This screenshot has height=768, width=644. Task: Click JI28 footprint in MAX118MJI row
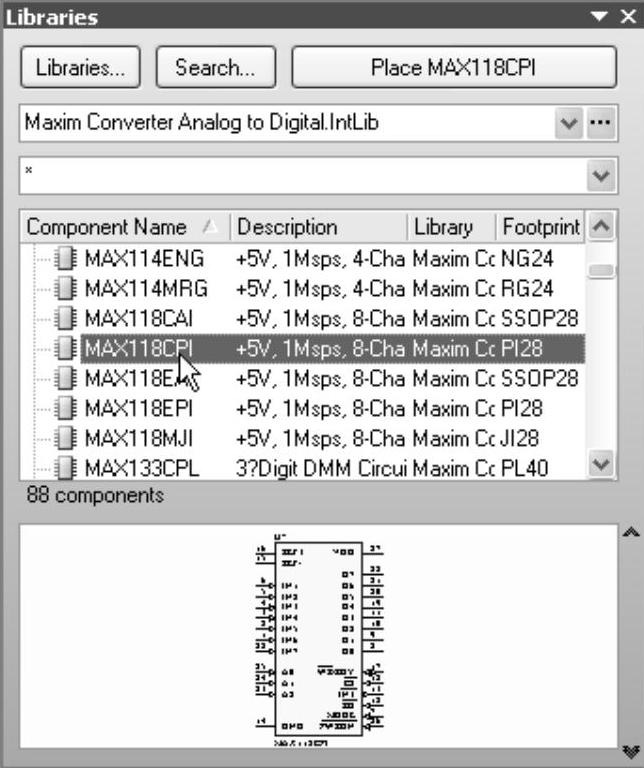click(x=520, y=438)
